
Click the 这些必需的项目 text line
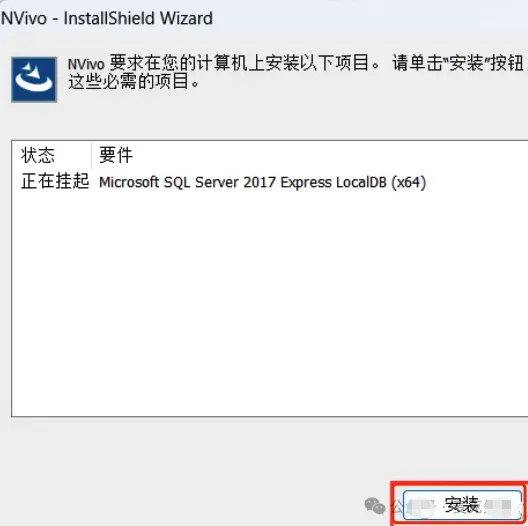click(x=134, y=81)
